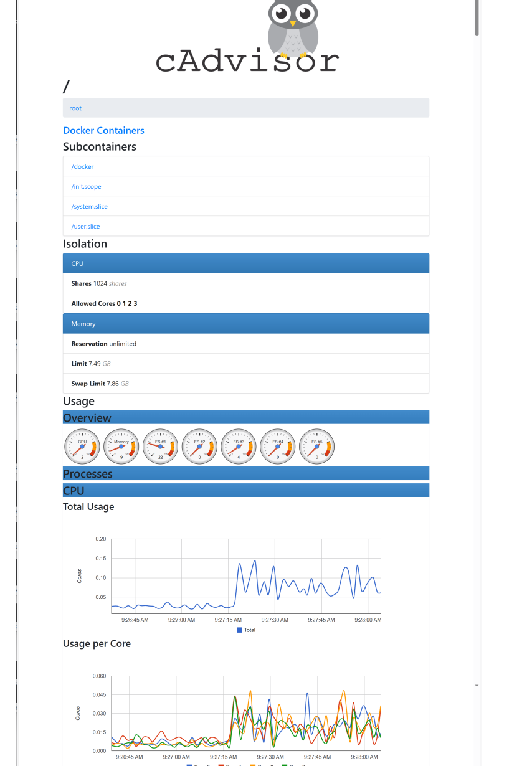Viewport: 532px width, 766px height.
Task: Click the FS #5 gauge
Action: (x=317, y=447)
